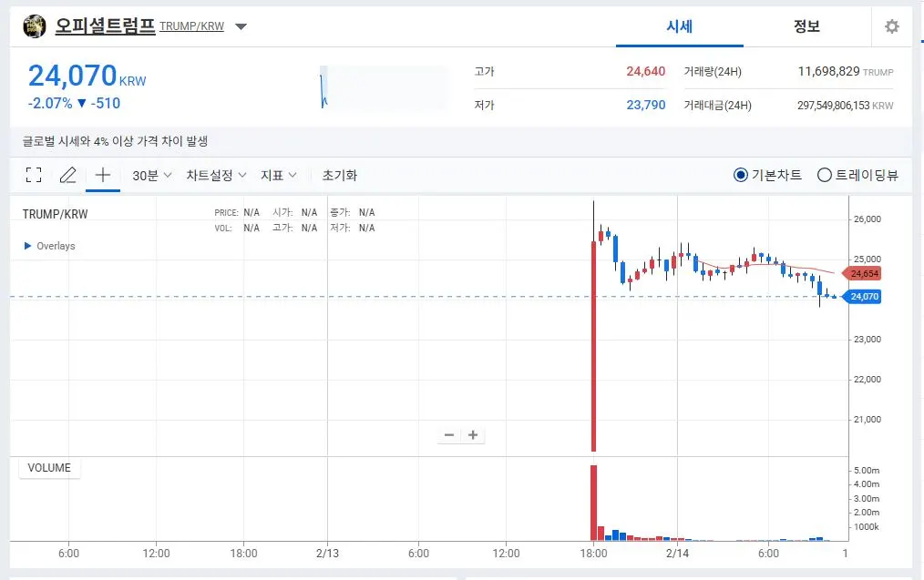The height and width of the screenshot is (580, 924).
Task: Open the 30분 interval dropdown
Action: (149, 174)
